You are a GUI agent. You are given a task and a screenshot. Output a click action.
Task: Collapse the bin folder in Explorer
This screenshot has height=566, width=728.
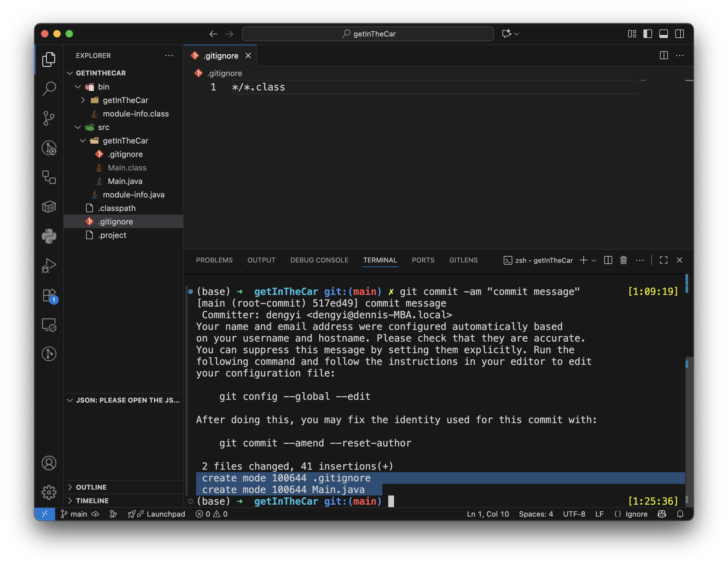click(78, 87)
